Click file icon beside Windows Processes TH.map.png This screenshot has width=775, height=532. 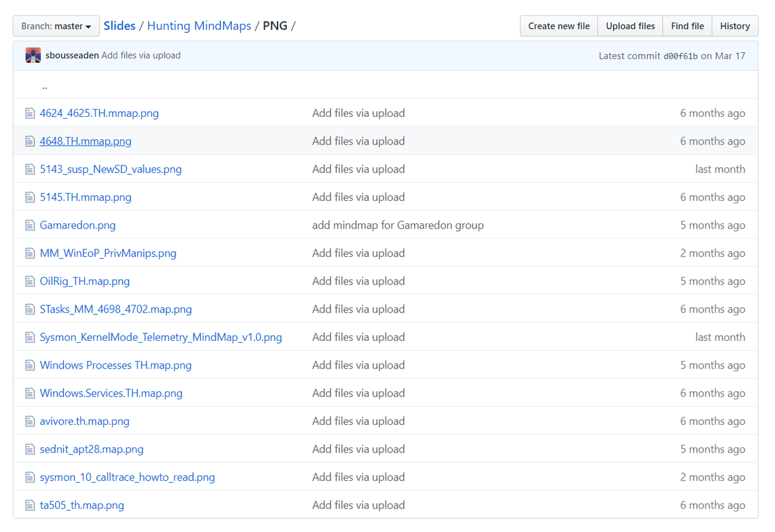coord(30,365)
